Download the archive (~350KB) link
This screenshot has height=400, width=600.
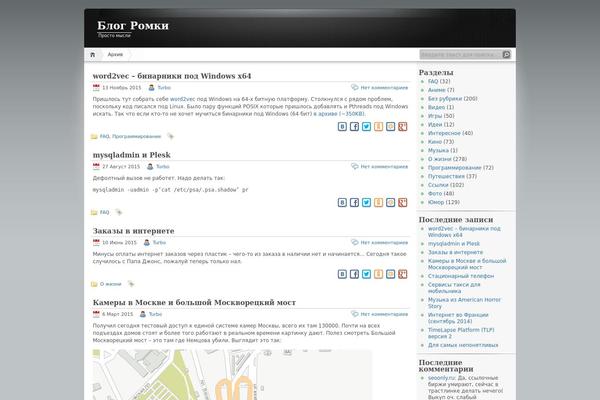pos(339,114)
